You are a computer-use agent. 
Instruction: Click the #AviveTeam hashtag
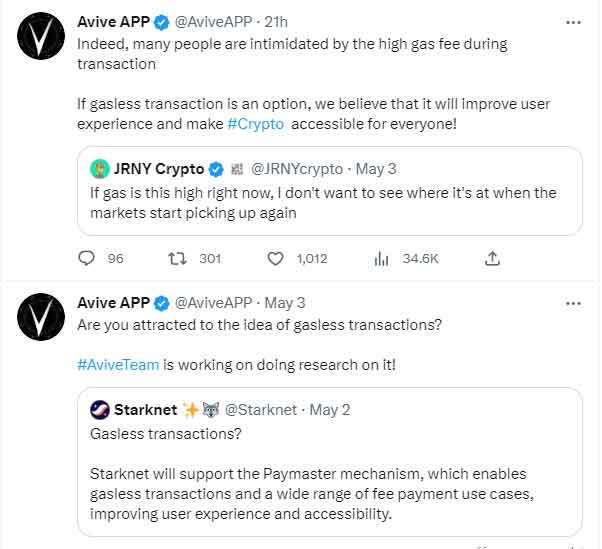[x=118, y=364]
